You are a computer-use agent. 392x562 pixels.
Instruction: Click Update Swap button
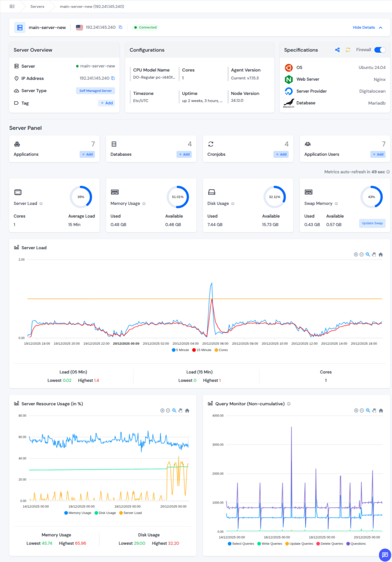(x=372, y=223)
